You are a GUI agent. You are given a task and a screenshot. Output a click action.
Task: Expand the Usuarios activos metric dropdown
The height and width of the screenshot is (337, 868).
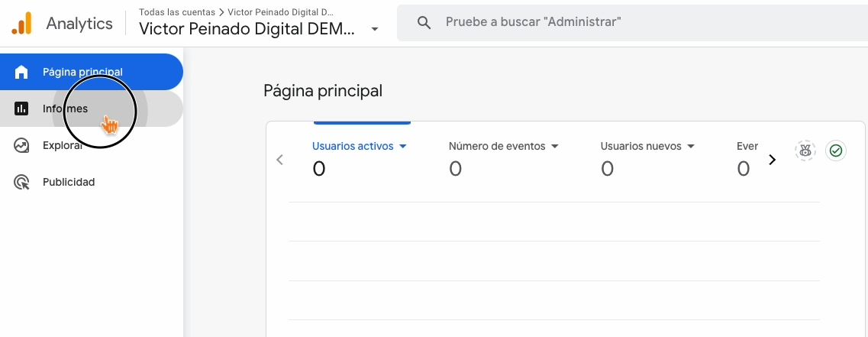[x=402, y=146]
